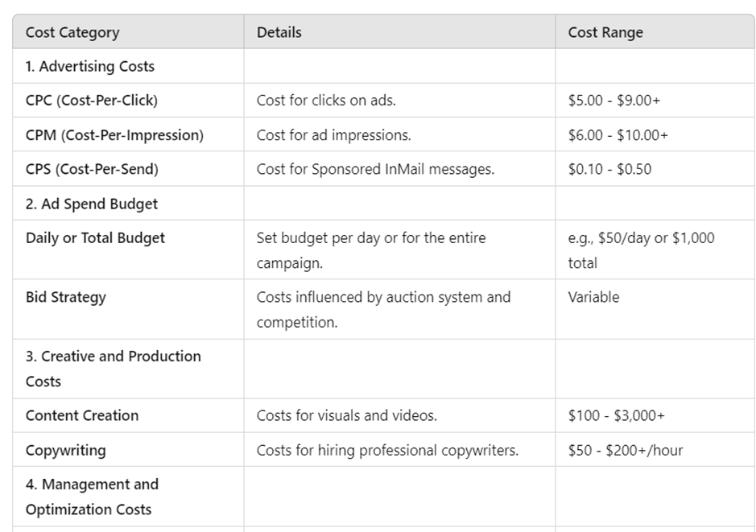The height and width of the screenshot is (532, 756).
Task: Click the Content Creation row label
Action: (82, 415)
